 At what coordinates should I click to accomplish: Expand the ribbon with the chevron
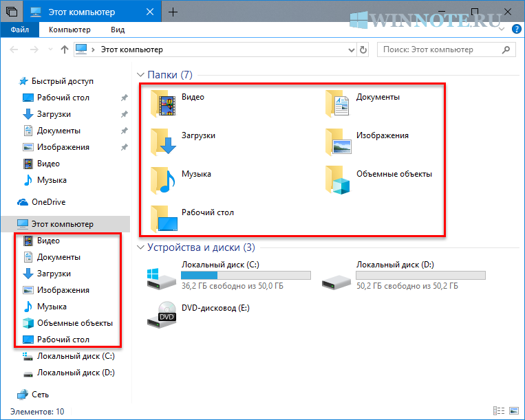coord(501,30)
